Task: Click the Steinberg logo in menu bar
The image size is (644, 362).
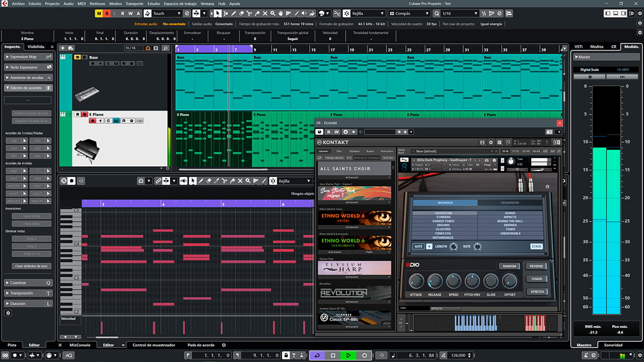Action: click(5, 3)
